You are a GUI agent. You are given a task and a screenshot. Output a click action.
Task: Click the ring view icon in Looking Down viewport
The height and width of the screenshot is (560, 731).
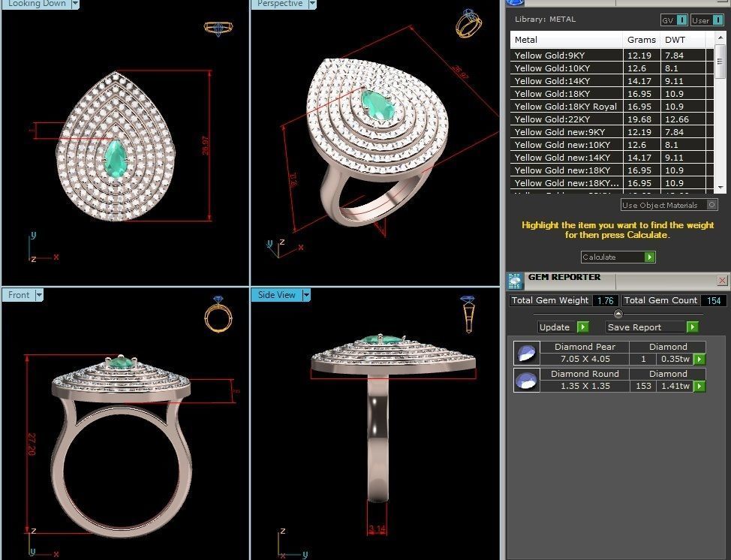(218, 28)
